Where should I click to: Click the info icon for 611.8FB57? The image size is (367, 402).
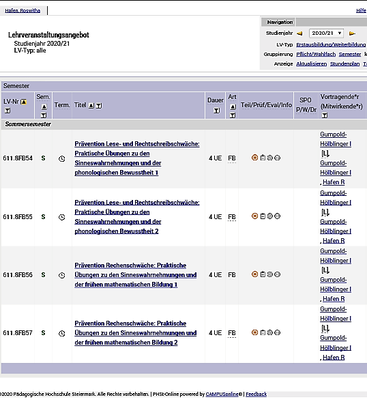point(277,332)
